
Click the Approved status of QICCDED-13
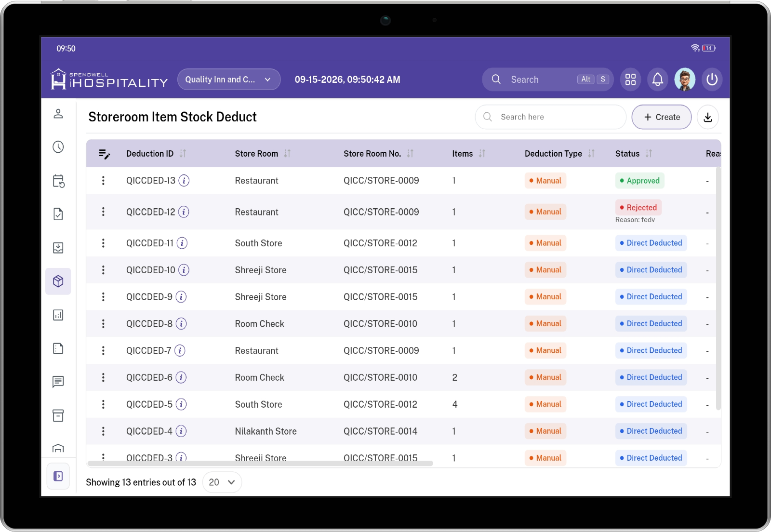[639, 181]
